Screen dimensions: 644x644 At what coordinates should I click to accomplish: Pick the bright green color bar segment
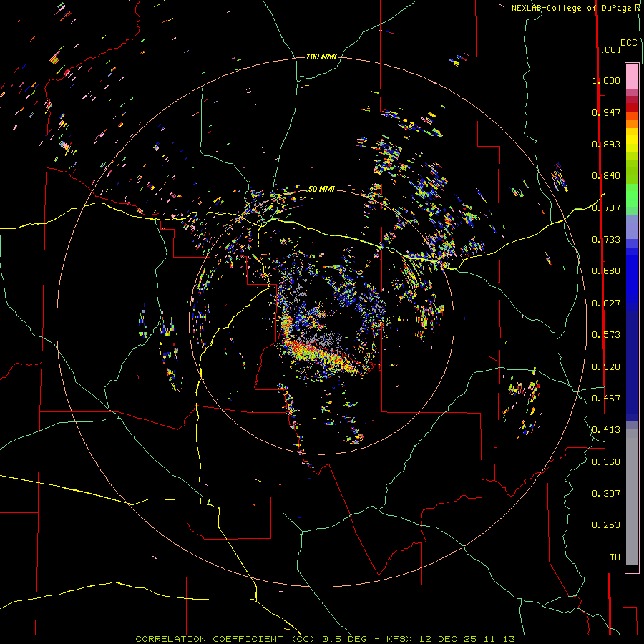point(632,195)
